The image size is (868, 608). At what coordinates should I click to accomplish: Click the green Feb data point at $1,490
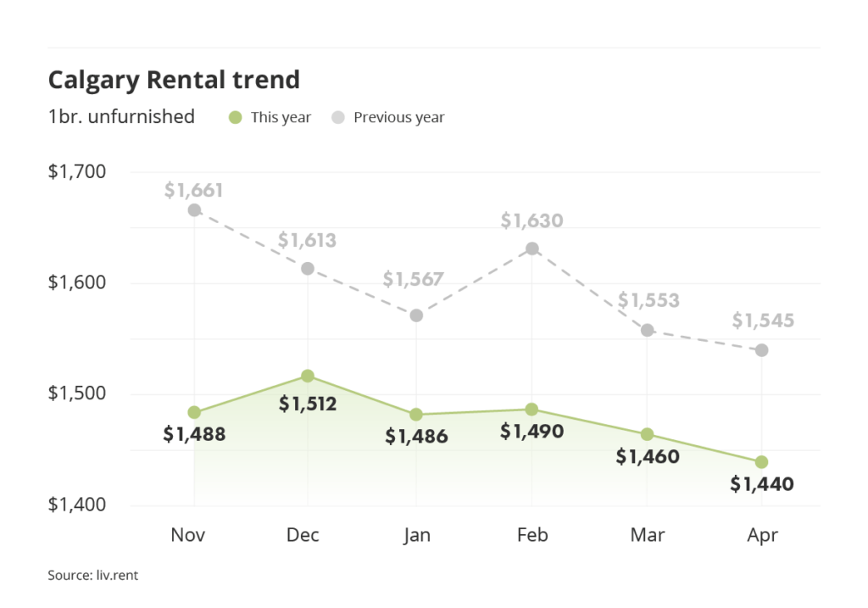click(531, 410)
